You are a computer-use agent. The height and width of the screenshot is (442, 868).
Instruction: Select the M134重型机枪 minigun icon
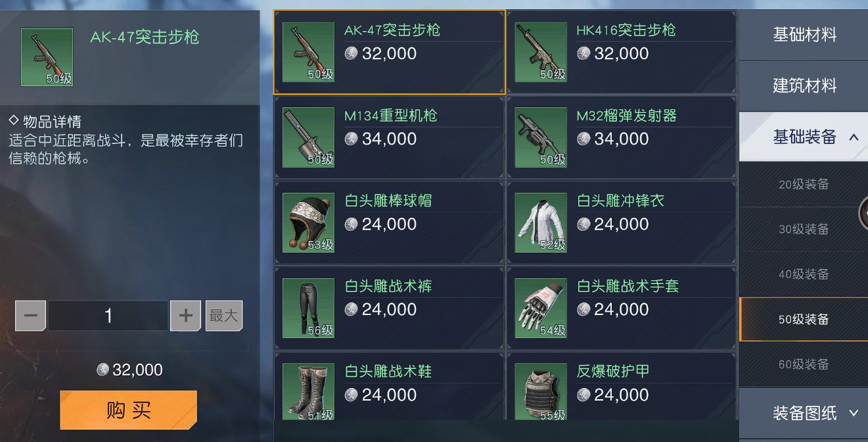pos(309,137)
